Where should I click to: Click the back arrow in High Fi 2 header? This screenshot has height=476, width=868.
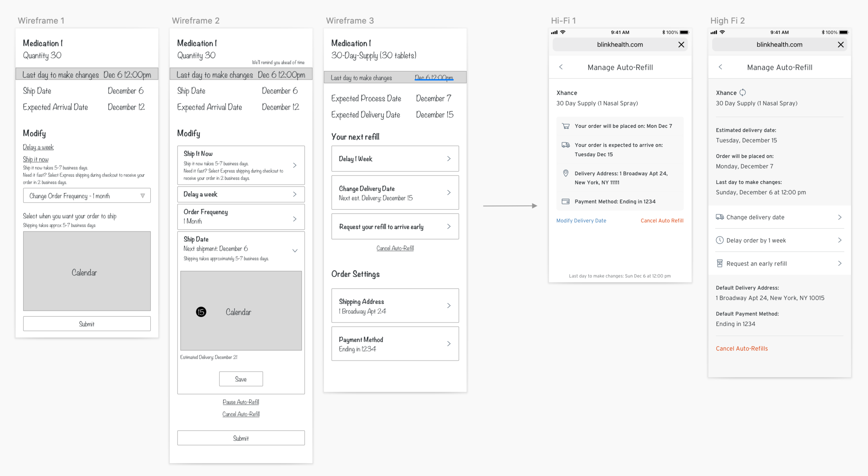pos(720,67)
